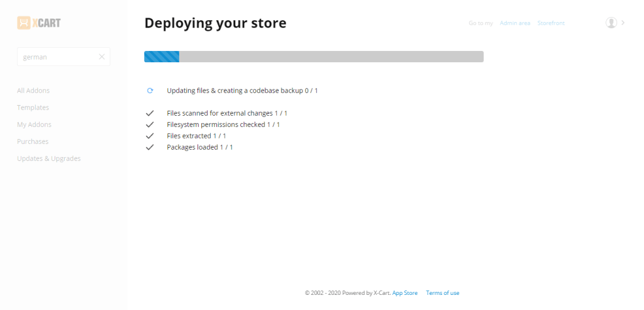Click the user profile avatar icon

pyautogui.click(x=611, y=23)
